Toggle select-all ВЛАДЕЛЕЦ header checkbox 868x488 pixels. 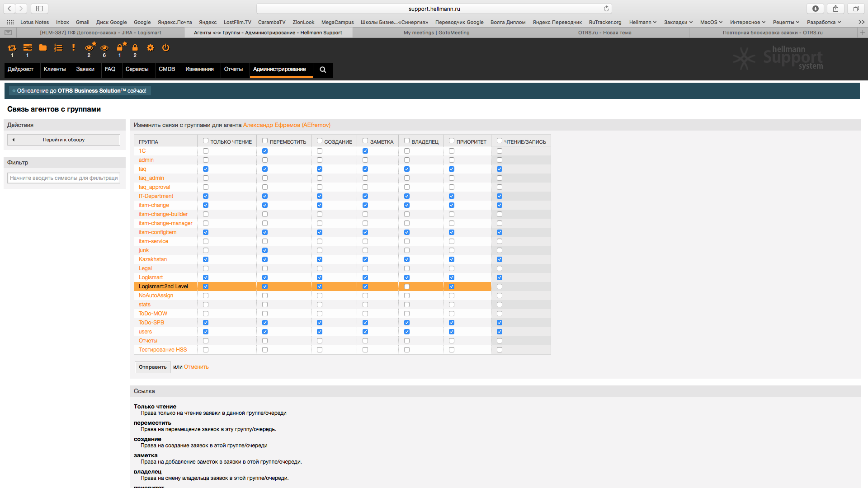[x=407, y=141]
